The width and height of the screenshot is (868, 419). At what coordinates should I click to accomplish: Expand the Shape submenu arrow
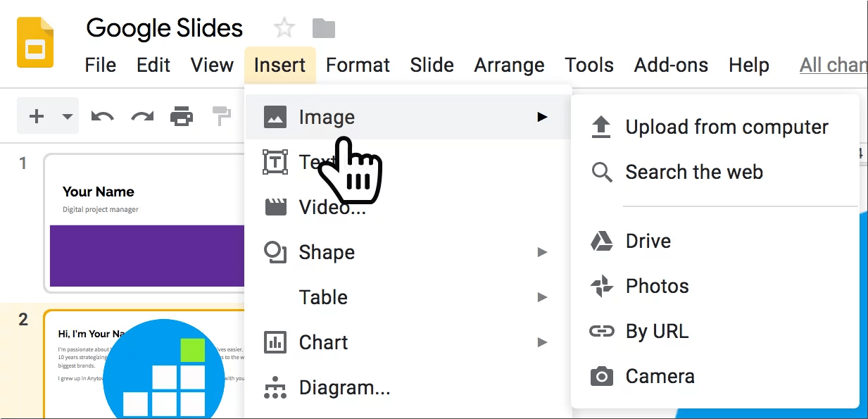coord(542,252)
